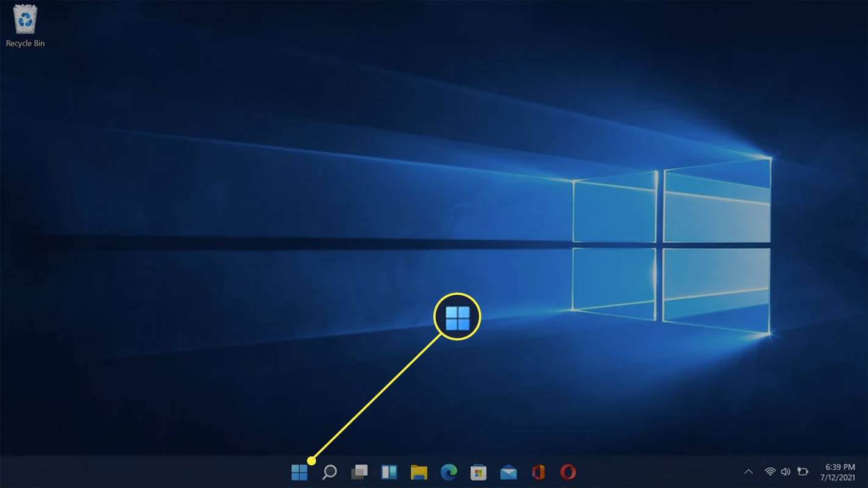Open the Wi-Fi network tray icon
The width and height of the screenshot is (868, 488).
770,472
